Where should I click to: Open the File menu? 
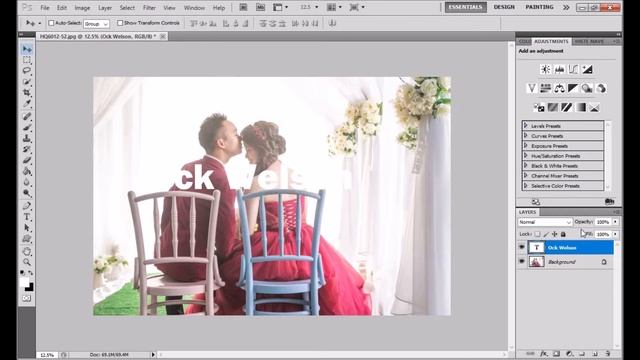45,8
